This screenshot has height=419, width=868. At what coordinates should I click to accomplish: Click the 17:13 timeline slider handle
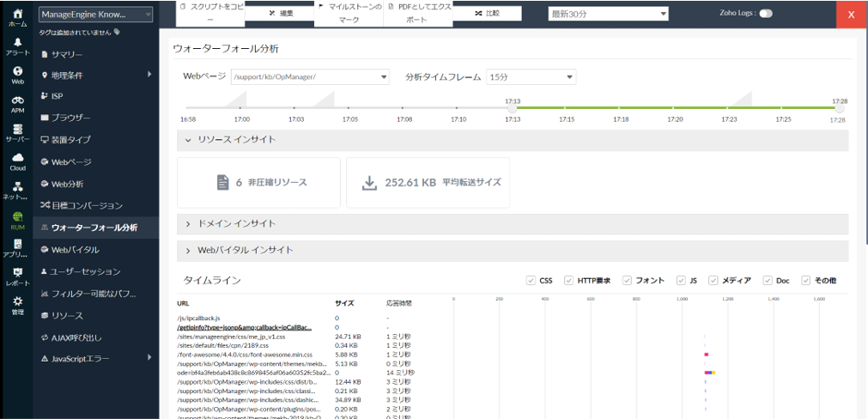tap(513, 108)
